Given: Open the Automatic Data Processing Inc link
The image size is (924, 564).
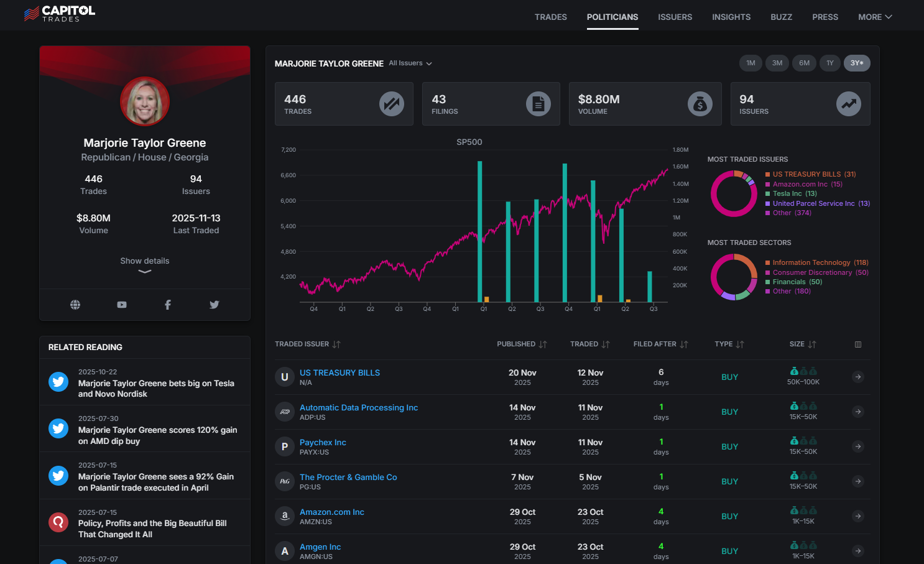Looking at the screenshot, I should 359,407.
